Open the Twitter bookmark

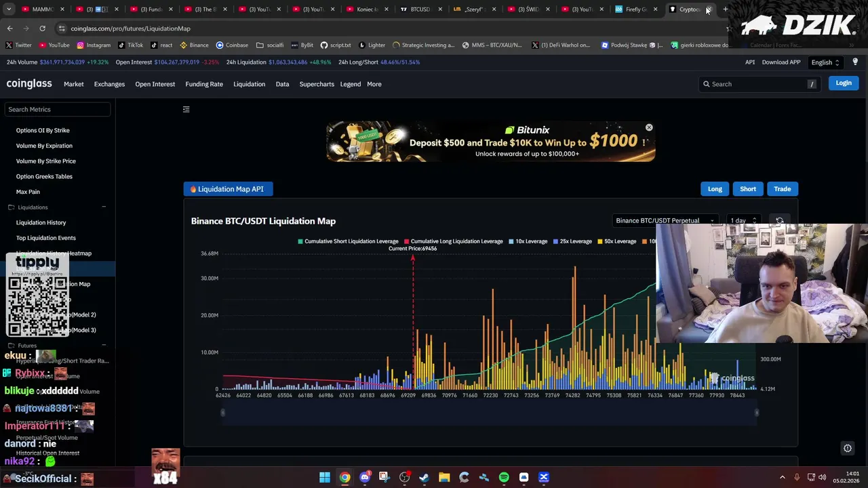click(x=18, y=45)
